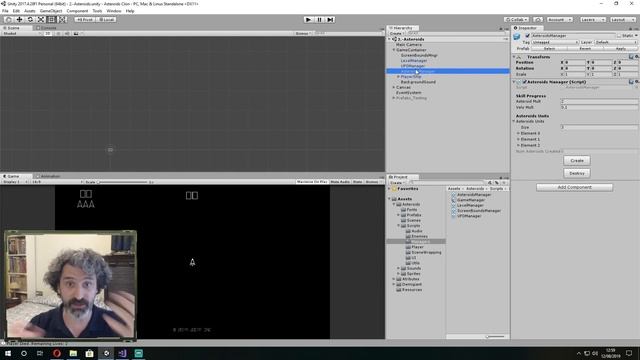Toggle 2D mode in Scene view
The width and height of the screenshot is (640, 360).
48,33
